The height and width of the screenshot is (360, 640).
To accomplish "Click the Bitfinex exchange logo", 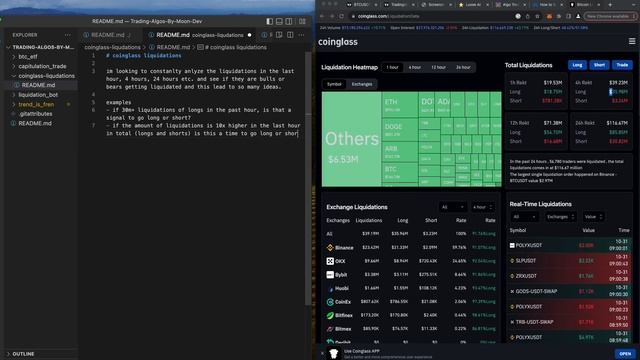I will pyautogui.click(x=330, y=315).
